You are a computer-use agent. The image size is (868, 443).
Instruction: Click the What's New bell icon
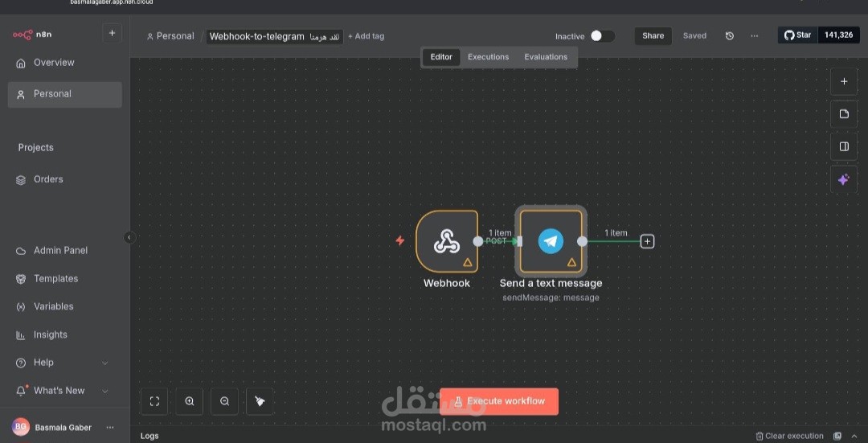click(x=21, y=391)
